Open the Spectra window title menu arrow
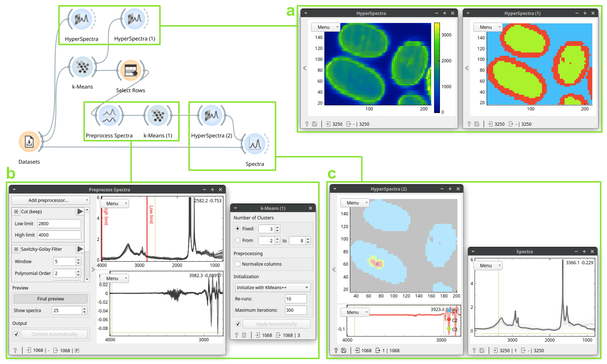The height and width of the screenshot is (364, 607). tap(473, 252)
